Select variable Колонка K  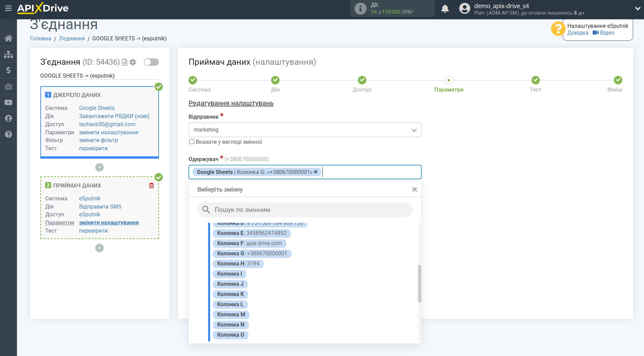pos(230,294)
